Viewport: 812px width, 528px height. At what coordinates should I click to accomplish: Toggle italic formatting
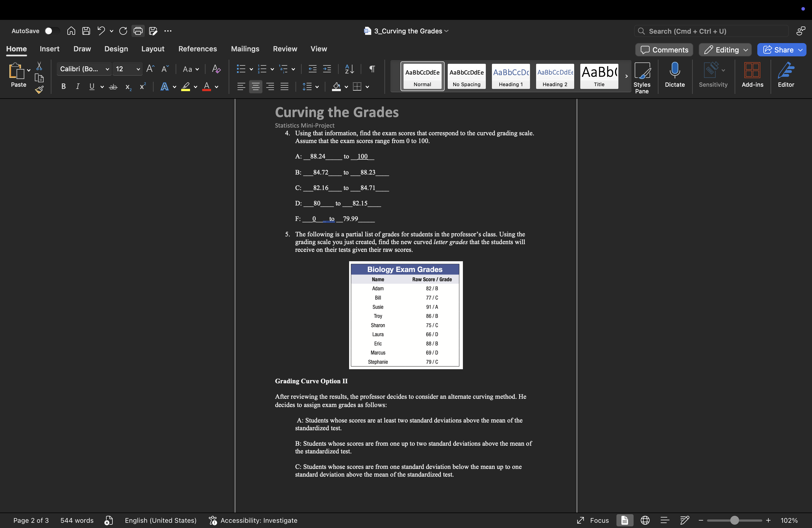[x=77, y=87]
